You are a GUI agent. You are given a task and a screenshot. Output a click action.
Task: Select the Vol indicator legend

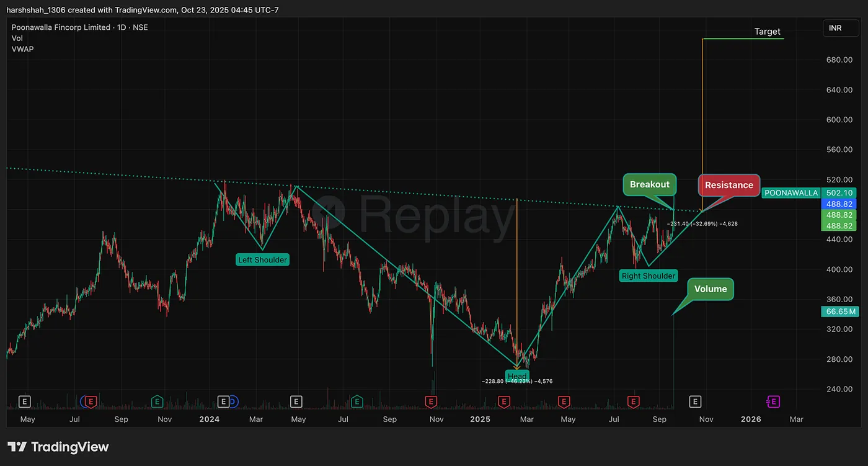[x=17, y=38]
